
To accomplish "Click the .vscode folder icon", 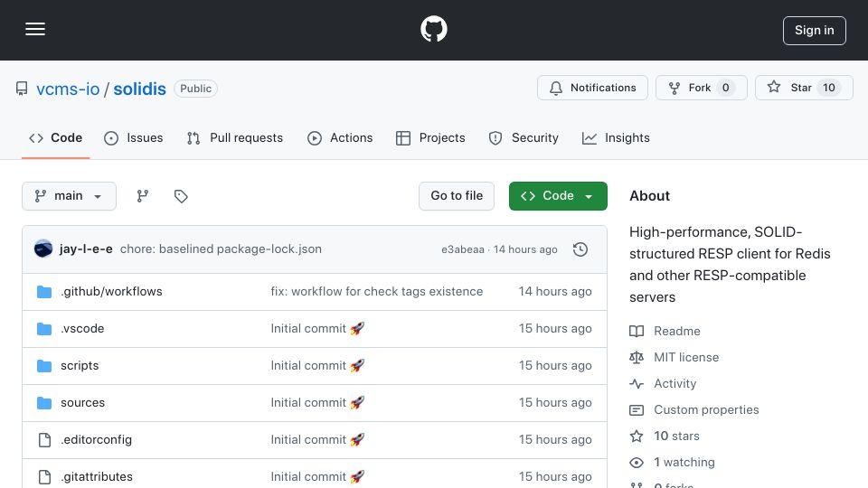I will point(44,329).
